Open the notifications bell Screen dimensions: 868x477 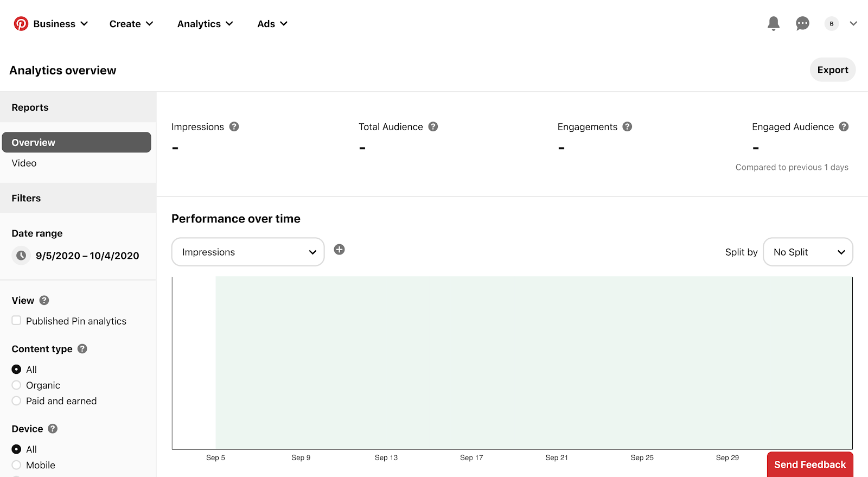pos(774,23)
